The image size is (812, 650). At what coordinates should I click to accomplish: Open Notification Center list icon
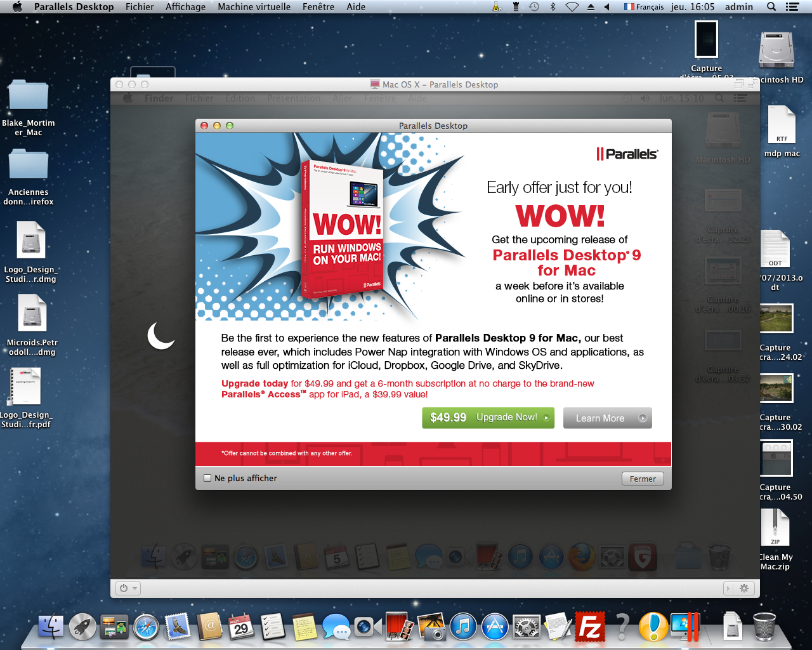792,7
